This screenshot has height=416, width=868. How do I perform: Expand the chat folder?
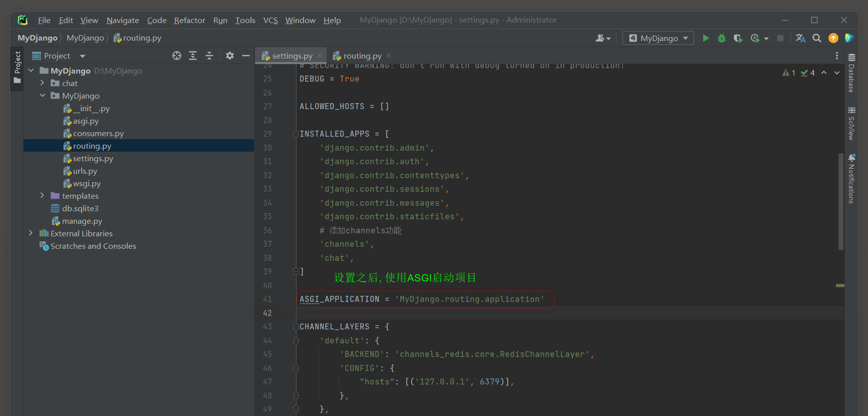(42, 83)
